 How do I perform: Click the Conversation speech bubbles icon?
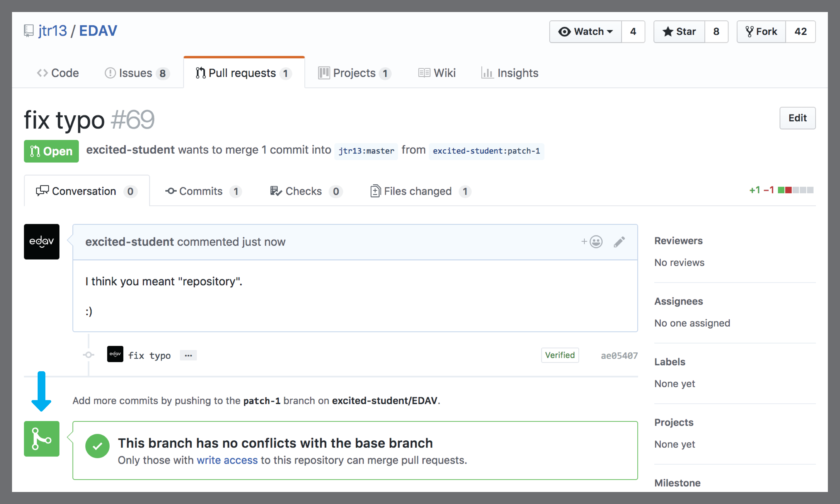(42, 191)
